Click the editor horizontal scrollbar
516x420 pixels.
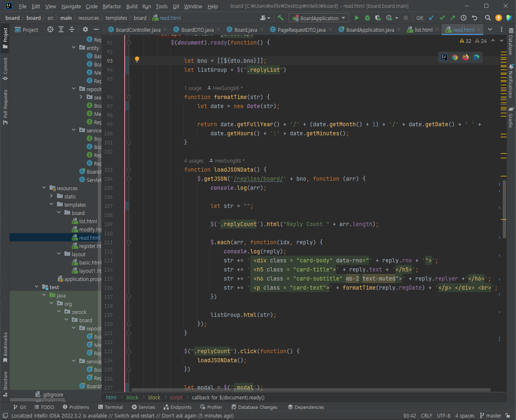(x=310, y=389)
